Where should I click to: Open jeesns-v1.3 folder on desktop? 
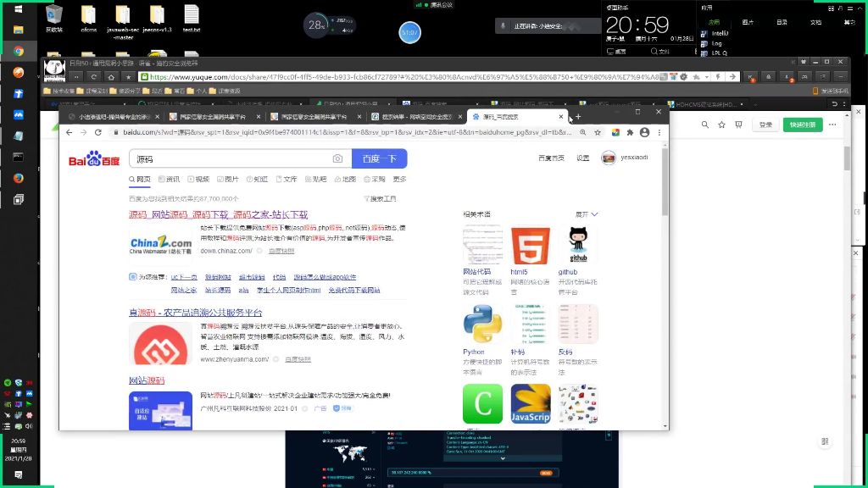[x=157, y=19]
